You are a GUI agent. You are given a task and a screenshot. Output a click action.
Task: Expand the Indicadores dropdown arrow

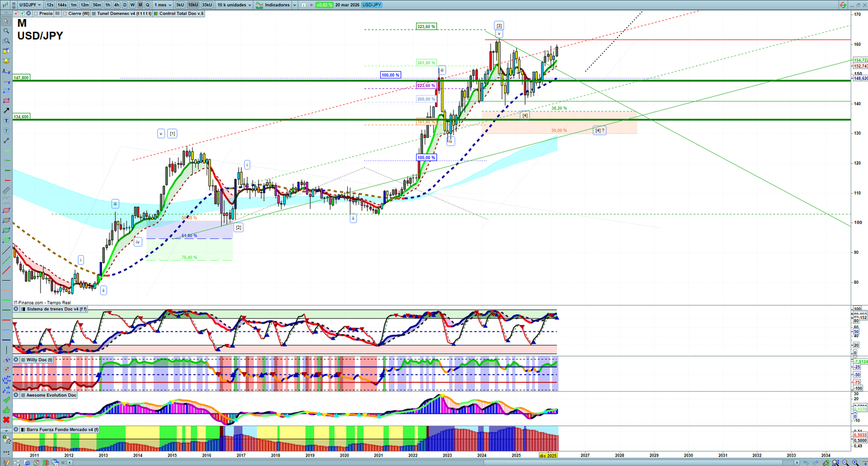point(295,5)
